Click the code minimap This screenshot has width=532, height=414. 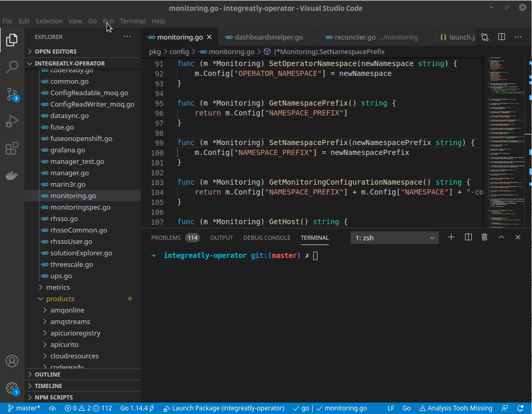tap(506, 143)
